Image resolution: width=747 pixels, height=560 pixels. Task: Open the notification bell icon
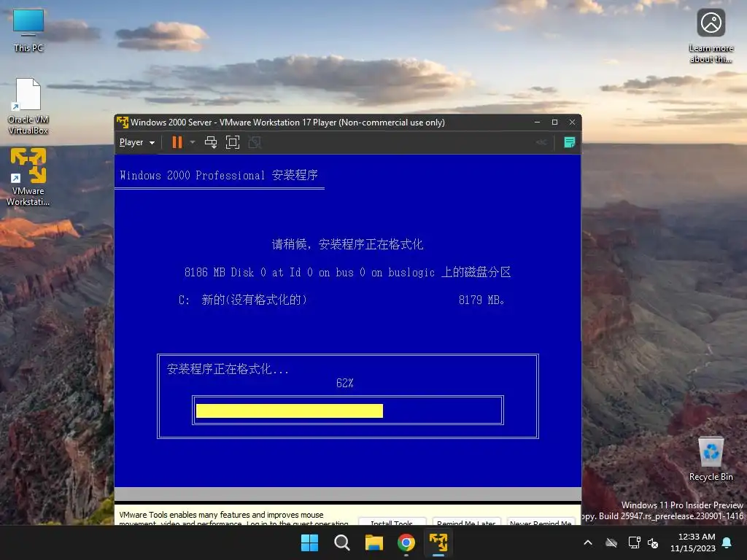727,542
